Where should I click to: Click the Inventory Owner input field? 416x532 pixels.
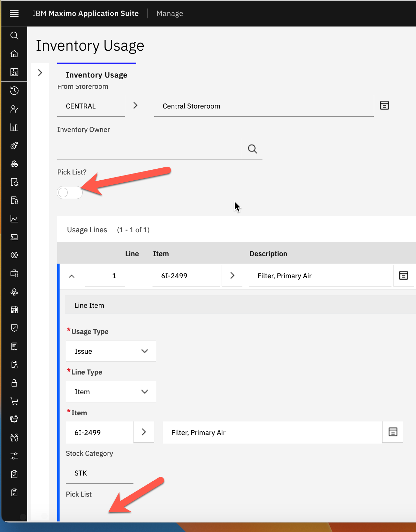[x=149, y=149]
